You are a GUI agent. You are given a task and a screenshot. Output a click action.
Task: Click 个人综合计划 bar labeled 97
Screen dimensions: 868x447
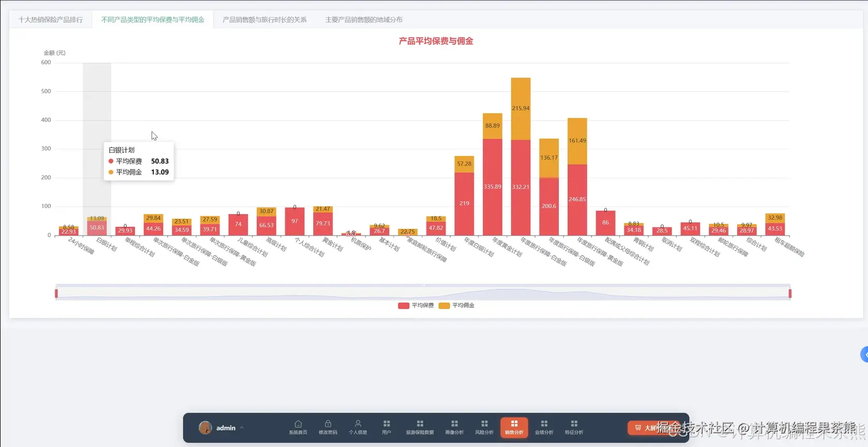[295, 221]
